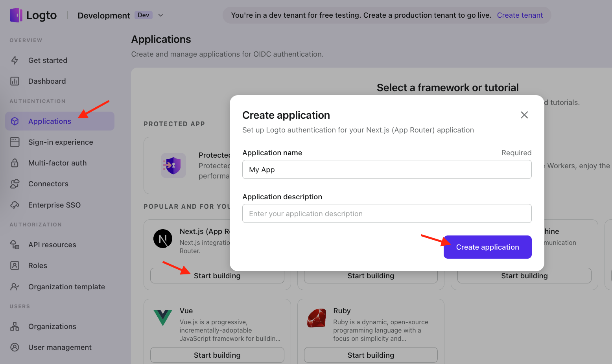Click Start building in machine-to-machine card
Viewport: 612px width, 364px height.
(x=524, y=276)
